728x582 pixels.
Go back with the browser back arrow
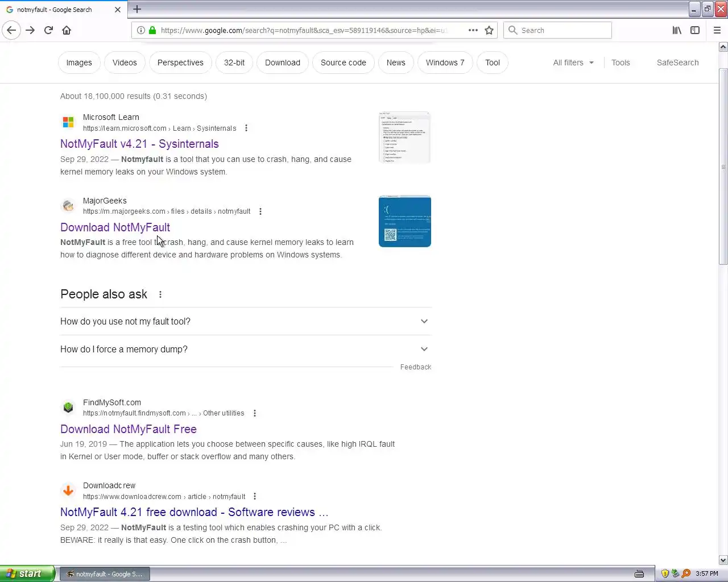coord(11,30)
